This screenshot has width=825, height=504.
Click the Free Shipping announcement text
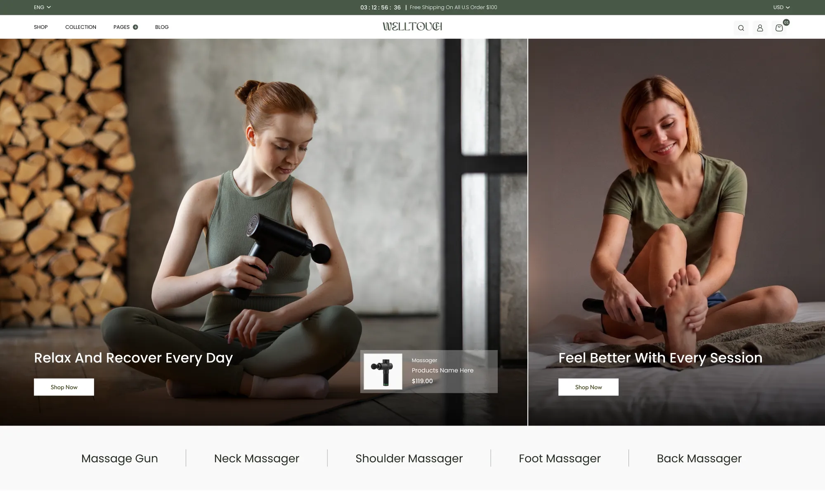pos(453,7)
